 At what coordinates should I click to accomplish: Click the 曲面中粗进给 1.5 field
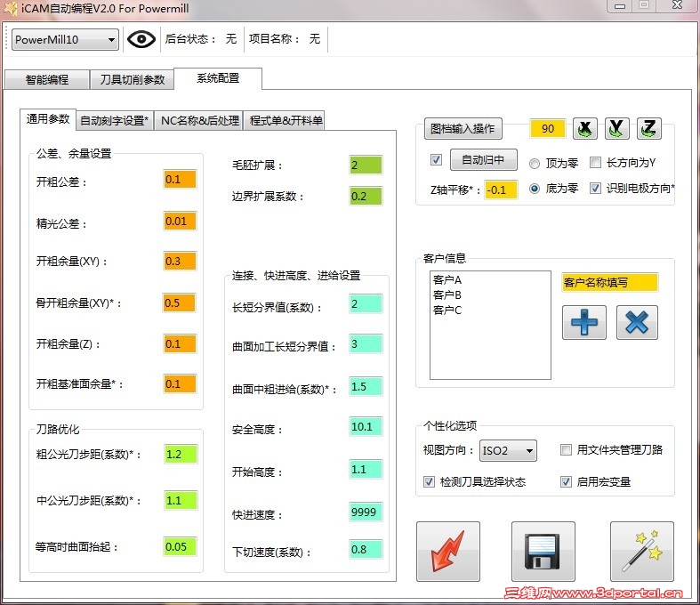(366, 387)
